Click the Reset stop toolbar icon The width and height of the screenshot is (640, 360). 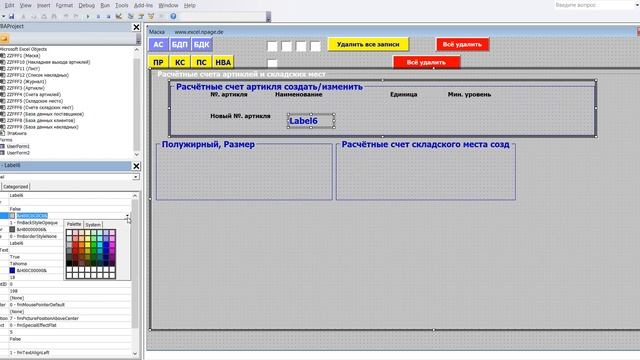click(x=109, y=16)
